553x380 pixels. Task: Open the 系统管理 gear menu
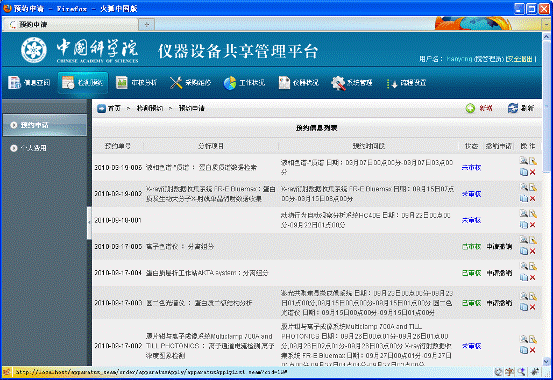352,83
